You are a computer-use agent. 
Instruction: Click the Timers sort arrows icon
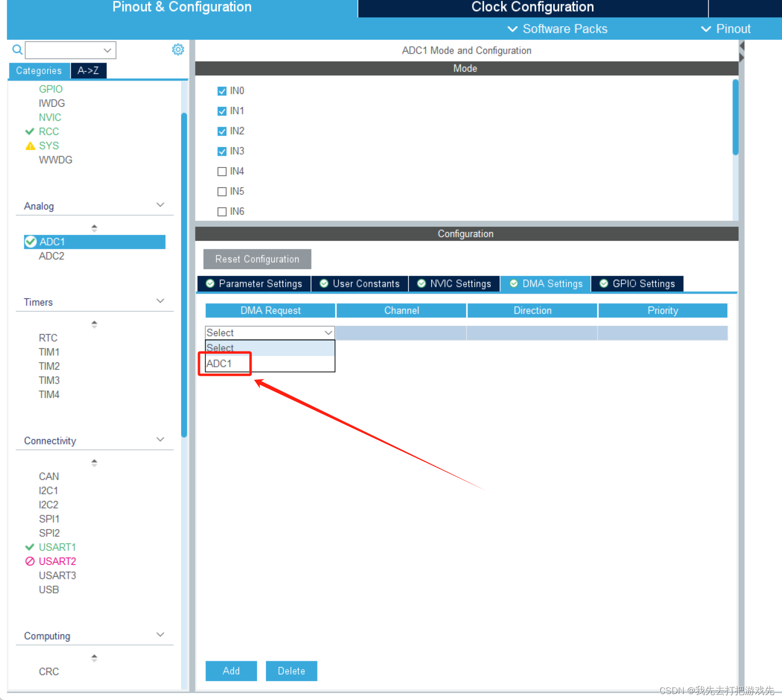tap(94, 324)
